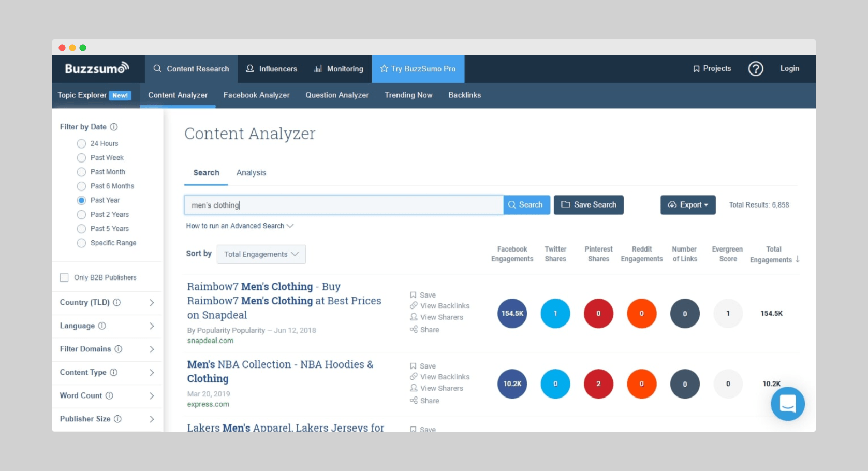The height and width of the screenshot is (471, 868).
Task: Click the Filter Domains info icon
Action: pyautogui.click(x=119, y=349)
